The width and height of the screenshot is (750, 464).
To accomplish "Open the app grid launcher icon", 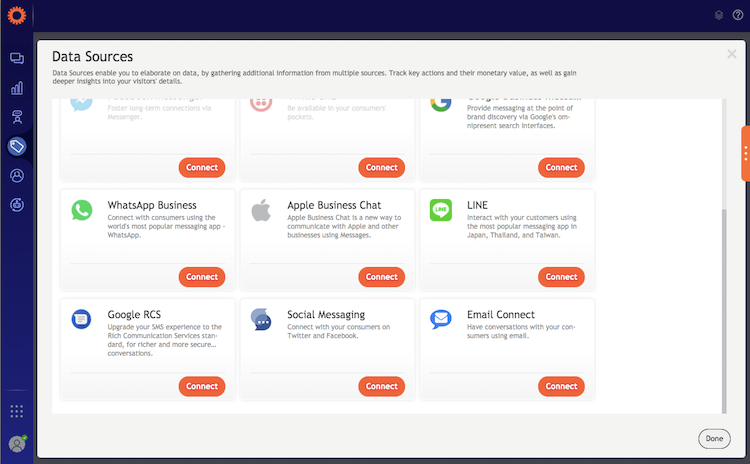I will click(x=17, y=411).
